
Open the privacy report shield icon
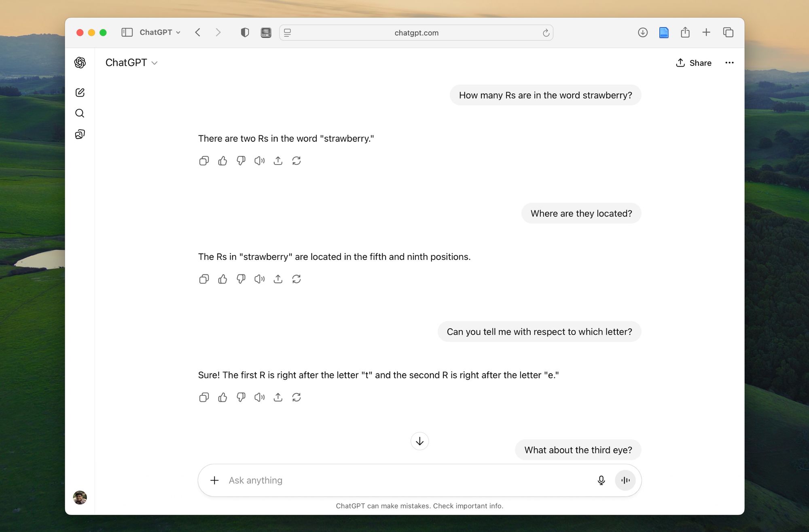pos(245,32)
